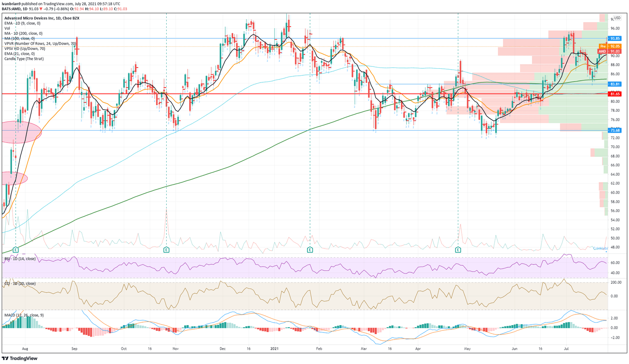Click the earnings E marker before Aug
The image size is (629, 364).
click(16, 249)
